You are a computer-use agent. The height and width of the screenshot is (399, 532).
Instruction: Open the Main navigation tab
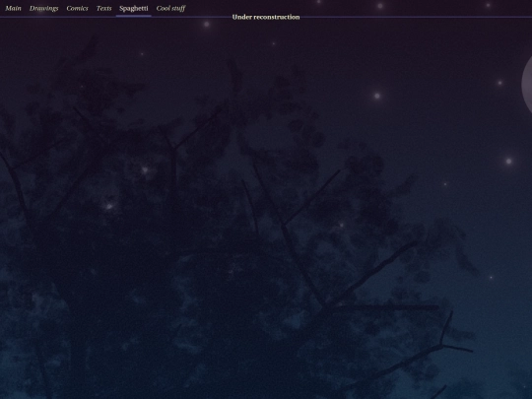(13, 8)
